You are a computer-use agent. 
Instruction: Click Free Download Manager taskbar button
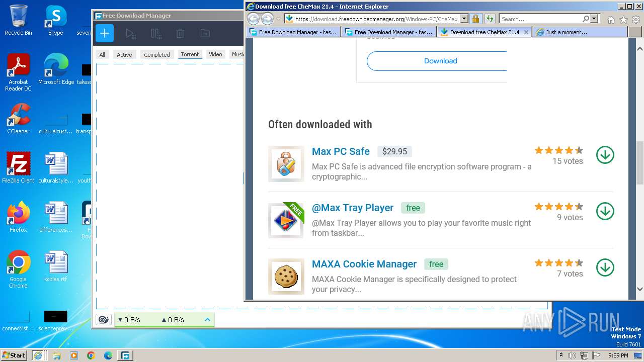125,355
